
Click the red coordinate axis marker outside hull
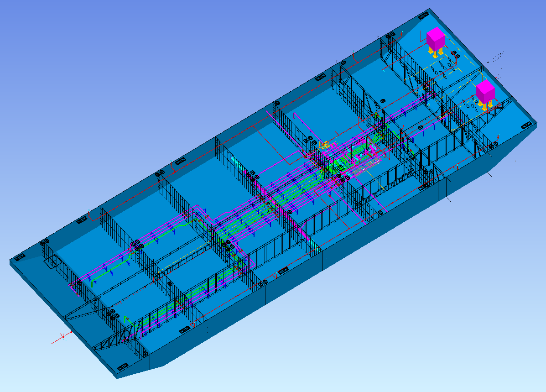pos(62,336)
